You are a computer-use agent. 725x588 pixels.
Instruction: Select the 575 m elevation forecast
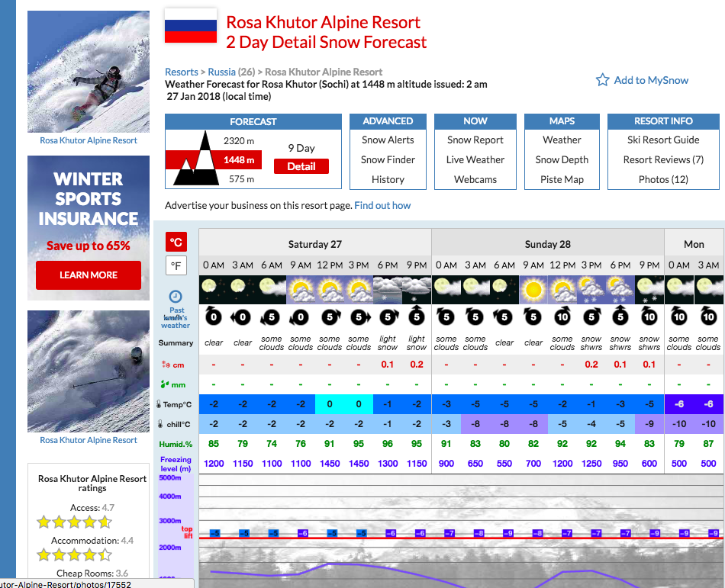[x=241, y=178]
